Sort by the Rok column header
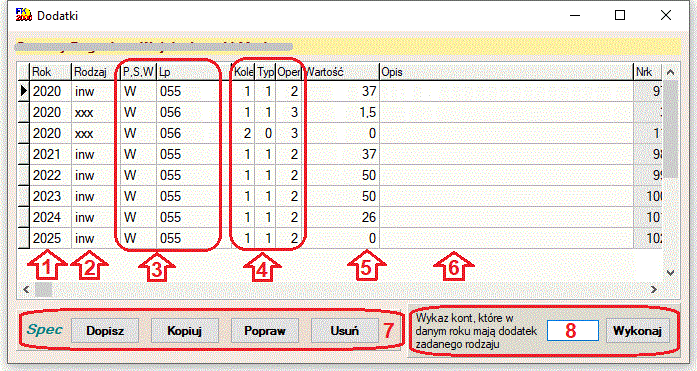This screenshot has width=697, height=371. coord(50,72)
